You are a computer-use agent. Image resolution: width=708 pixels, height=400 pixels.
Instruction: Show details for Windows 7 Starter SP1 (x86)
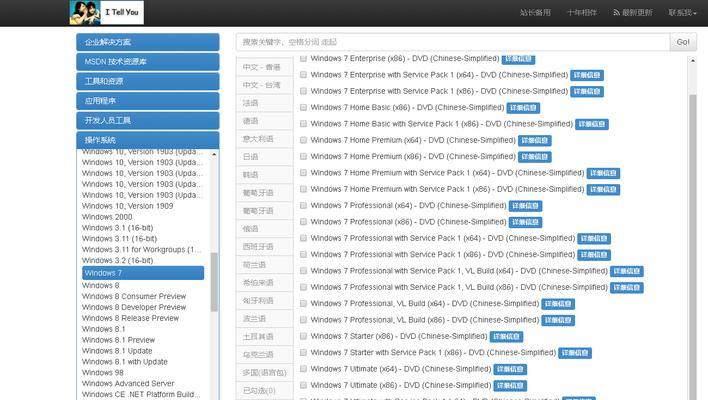(x=575, y=353)
